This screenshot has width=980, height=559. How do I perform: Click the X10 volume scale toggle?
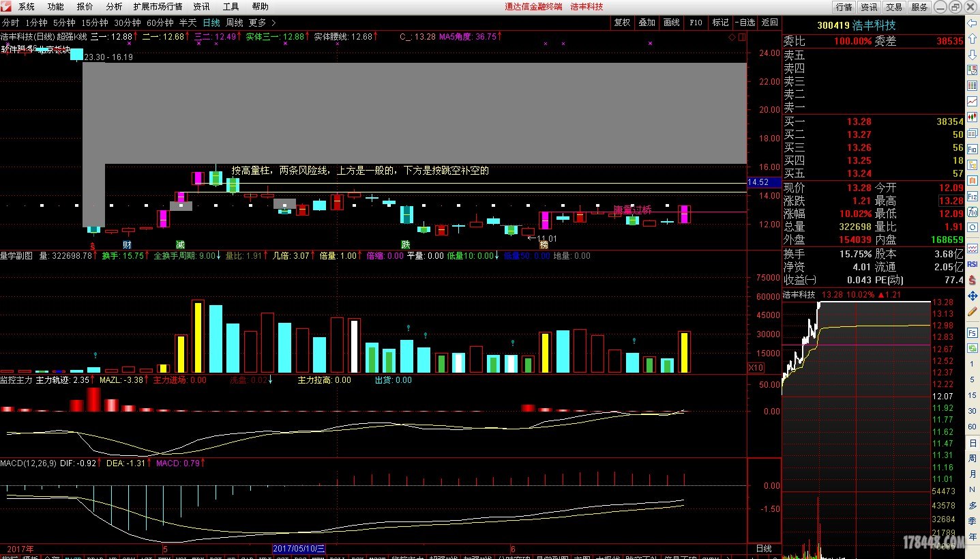point(755,367)
